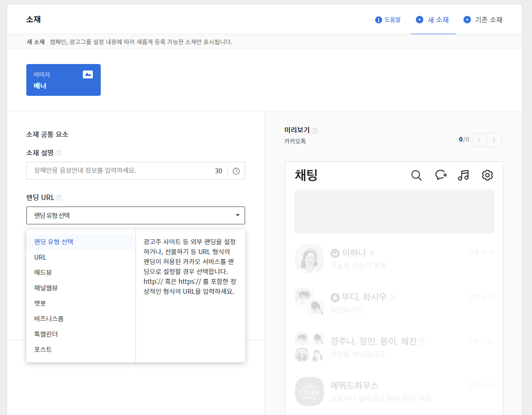Choose 랜딩 유형 선택 option in list
Image resolution: width=532 pixels, height=415 pixels.
81,242
